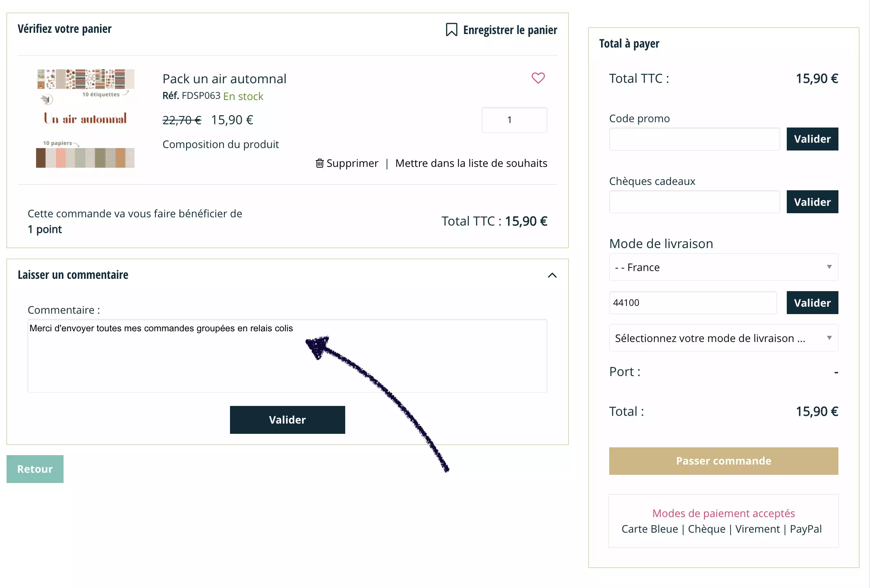Submit the comment with Valider

coord(287,420)
